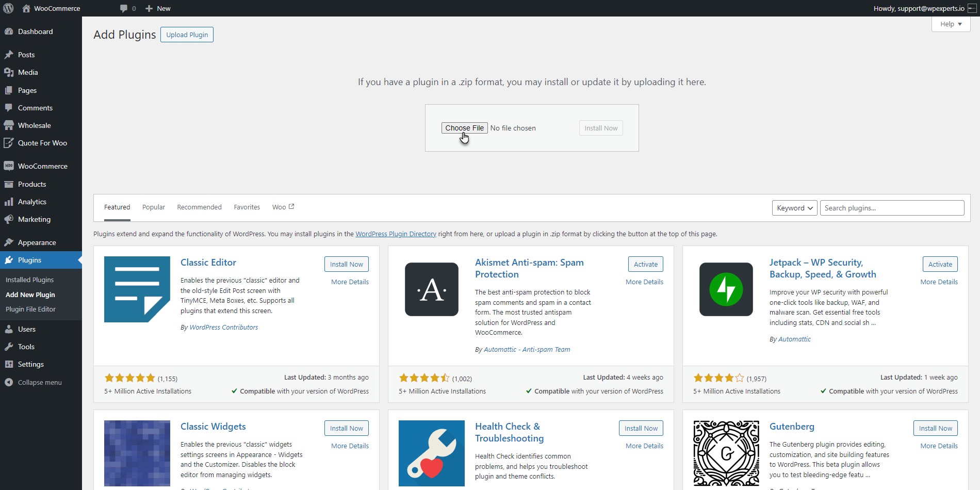980x490 pixels.
Task: Activate the Jetpack plugin
Action: coord(940,264)
